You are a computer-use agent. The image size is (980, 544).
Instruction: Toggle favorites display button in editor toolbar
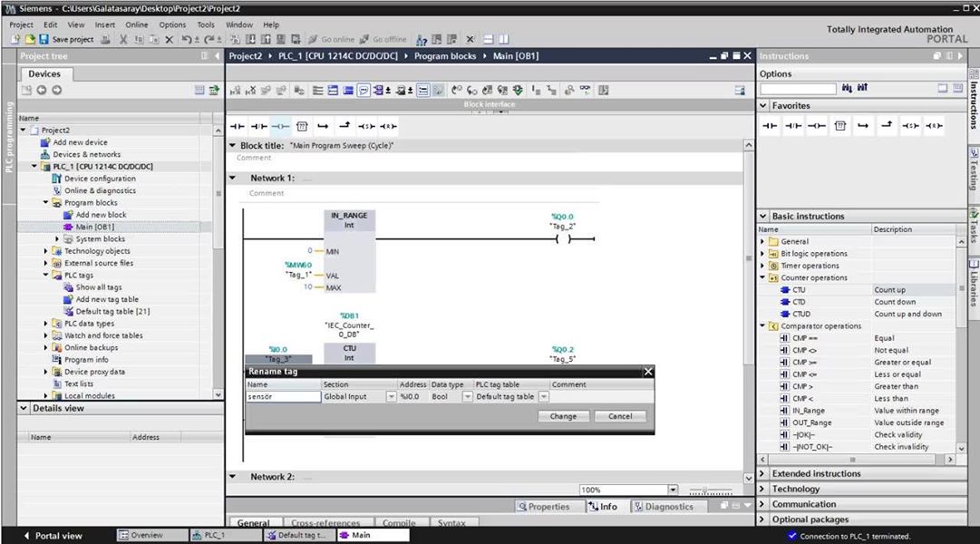pos(423,91)
